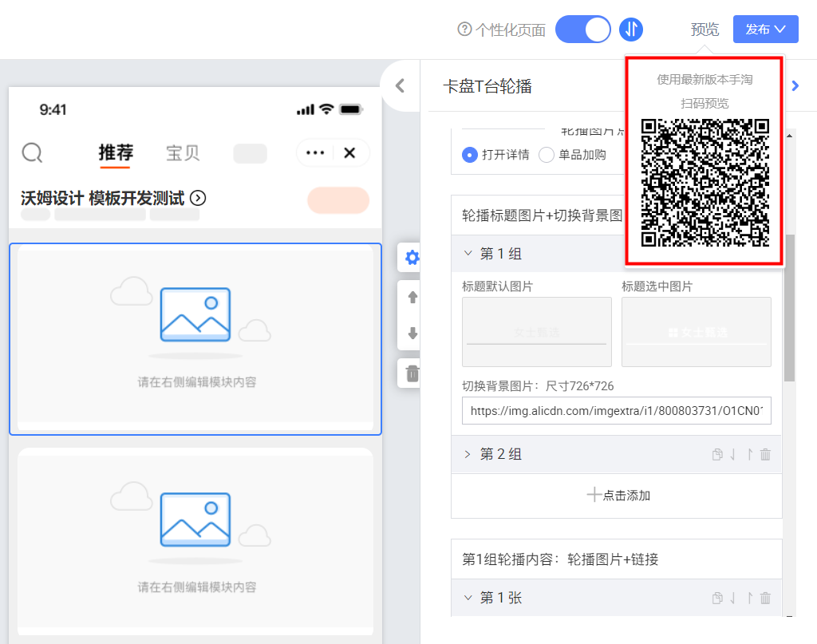This screenshot has width=817, height=644.
Task: Click the 9:41 time in the phone preview
Action: tap(53, 109)
